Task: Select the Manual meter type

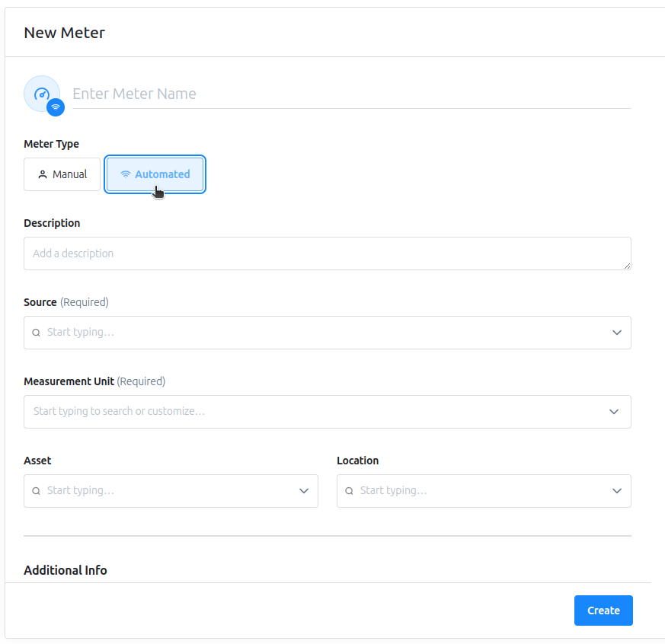Action: pos(62,174)
